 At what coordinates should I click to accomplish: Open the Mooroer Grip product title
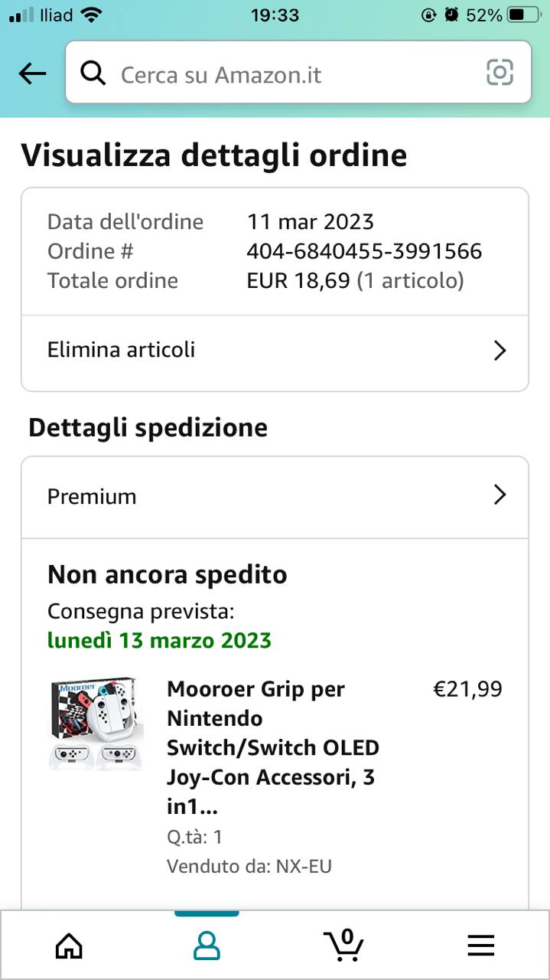[272, 747]
